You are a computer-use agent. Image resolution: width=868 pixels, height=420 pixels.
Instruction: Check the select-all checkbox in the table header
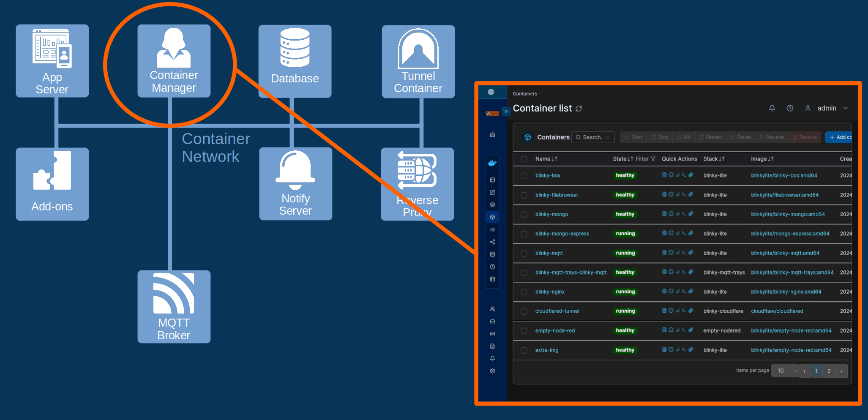[524, 159]
